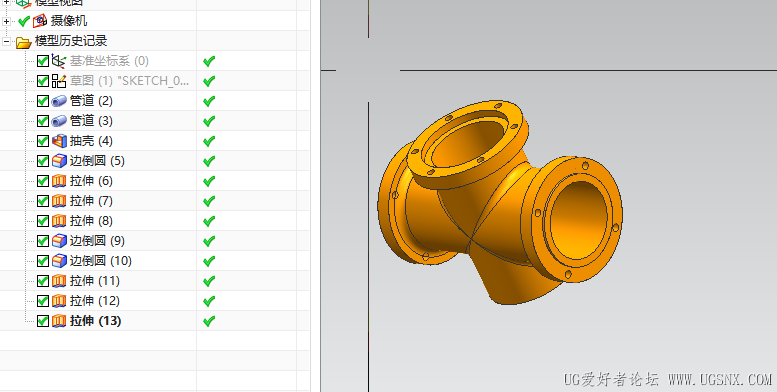Image resolution: width=777 pixels, height=392 pixels.
Task: Uncheck the 草图 (1) feature checkbox
Action: (43, 81)
